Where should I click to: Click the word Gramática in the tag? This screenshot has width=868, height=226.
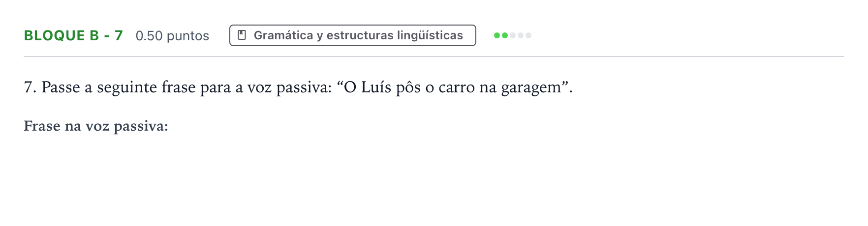click(x=283, y=35)
